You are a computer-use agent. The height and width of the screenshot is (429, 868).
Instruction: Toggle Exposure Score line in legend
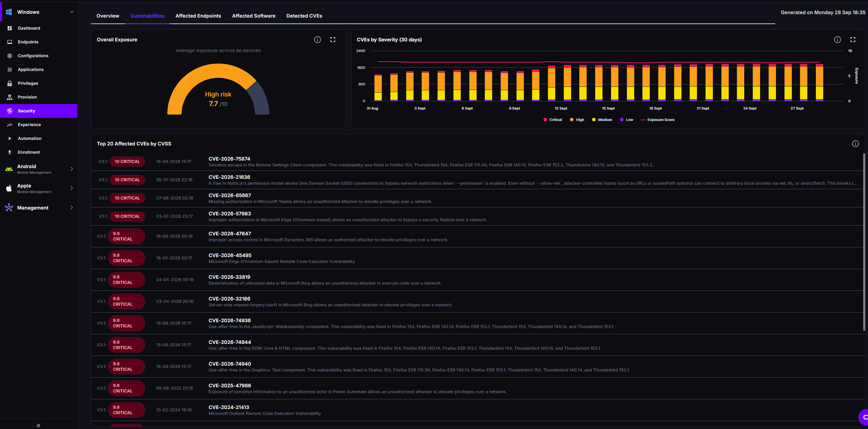(x=657, y=120)
